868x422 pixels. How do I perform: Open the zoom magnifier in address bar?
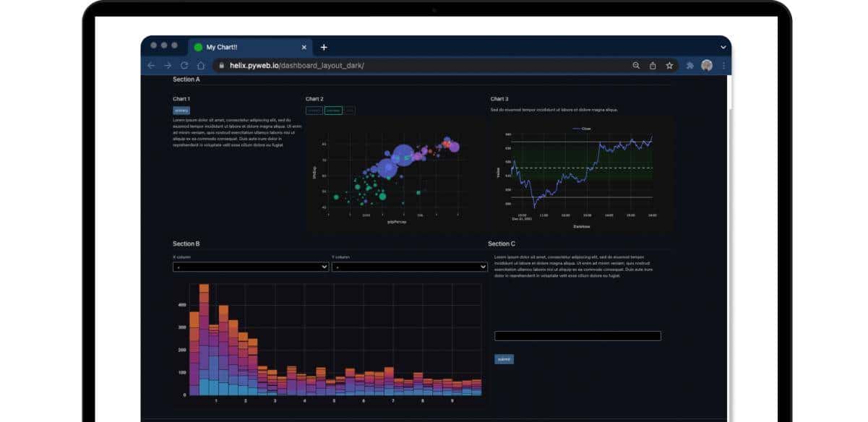(x=636, y=65)
